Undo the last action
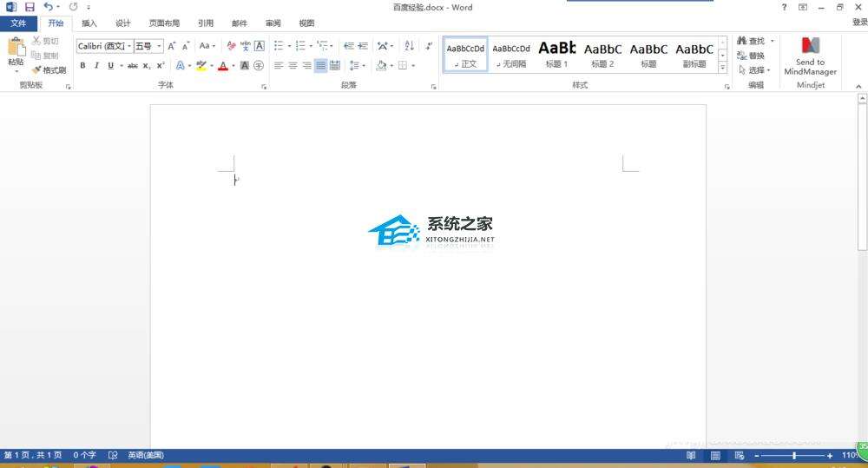The image size is (868, 468). pos(48,7)
